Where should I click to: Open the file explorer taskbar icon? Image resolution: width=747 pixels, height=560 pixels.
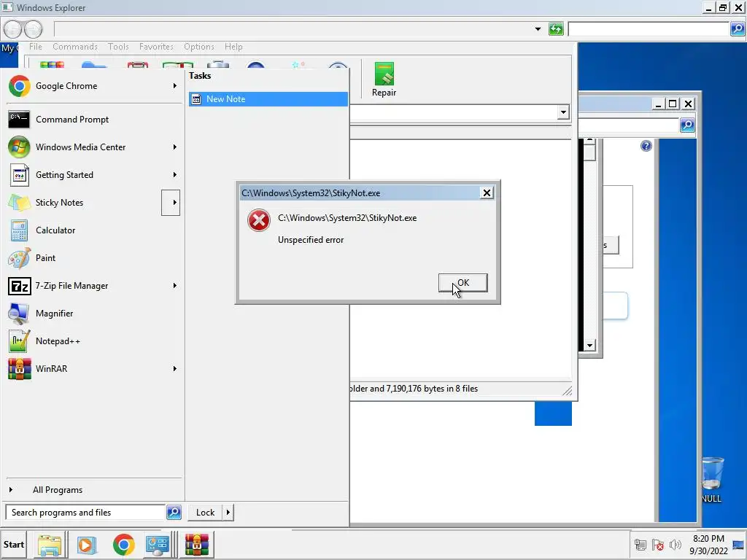coord(50,545)
